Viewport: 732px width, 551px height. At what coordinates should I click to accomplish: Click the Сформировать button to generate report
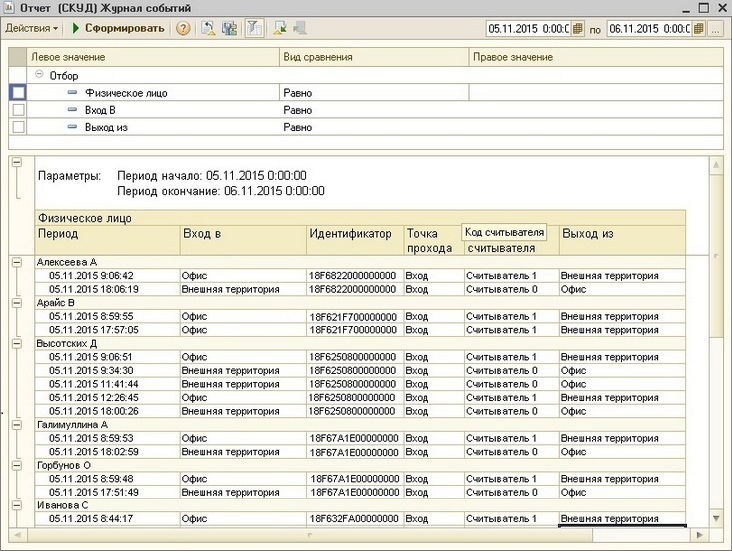[118, 28]
